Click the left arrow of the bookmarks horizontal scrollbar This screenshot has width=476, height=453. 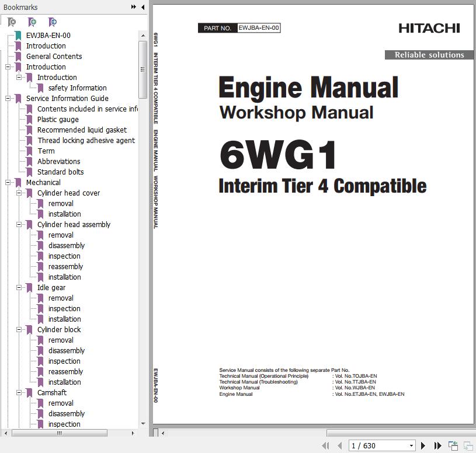click(6, 433)
